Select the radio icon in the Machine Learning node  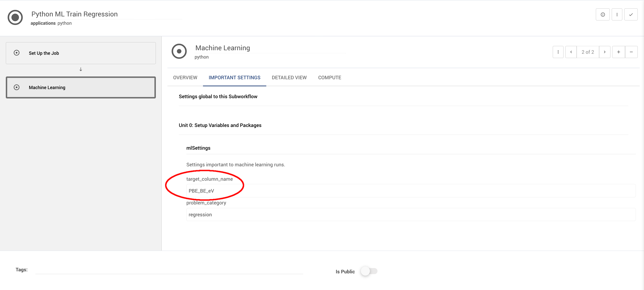(17, 87)
